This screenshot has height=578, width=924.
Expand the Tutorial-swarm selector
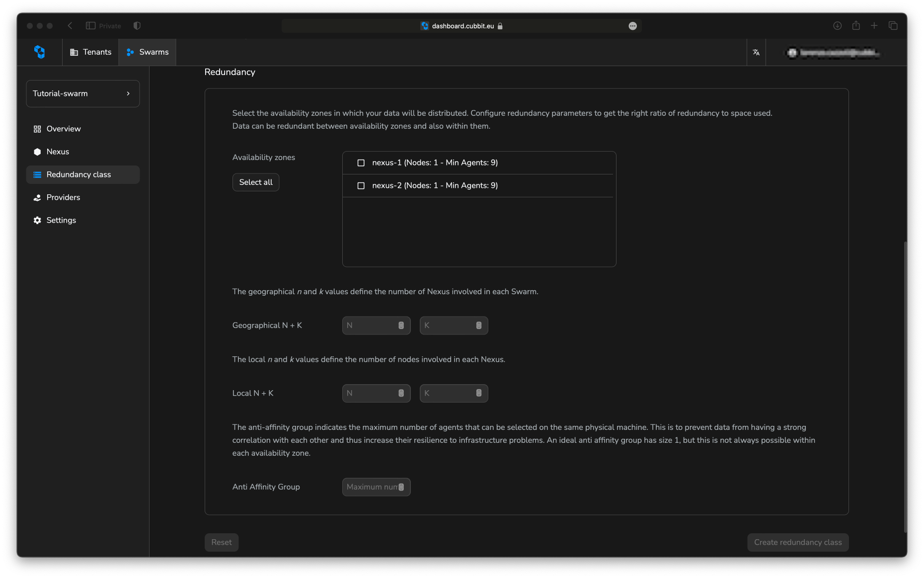83,93
